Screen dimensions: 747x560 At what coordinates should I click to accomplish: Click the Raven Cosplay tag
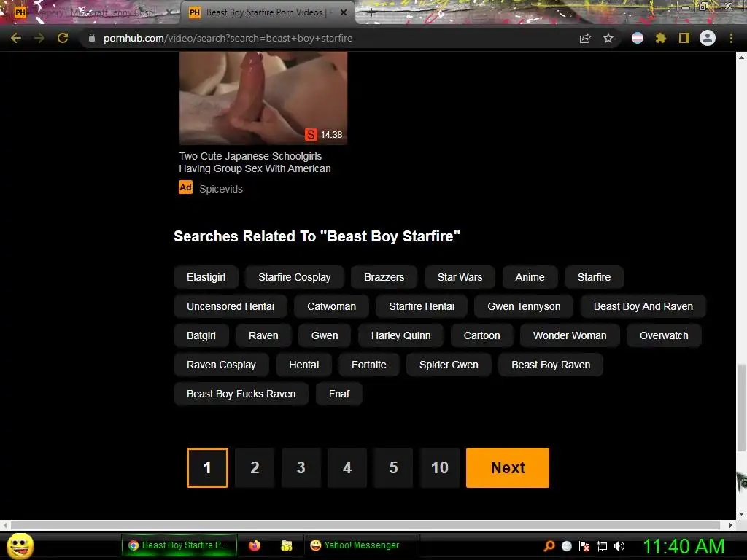pos(221,365)
